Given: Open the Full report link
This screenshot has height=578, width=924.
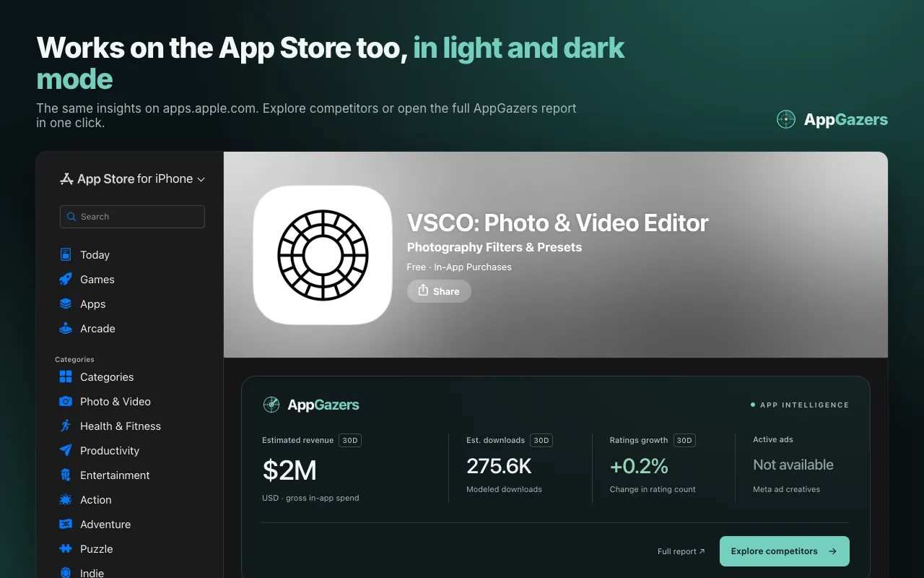Looking at the screenshot, I should 681,551.
